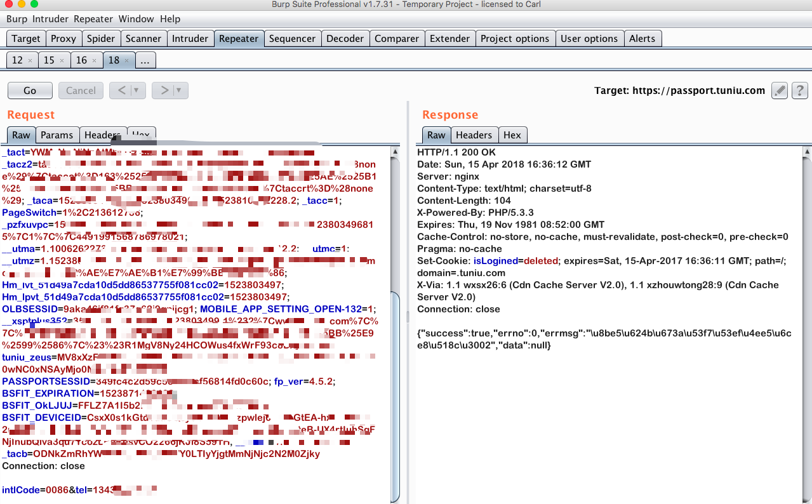This screenshot has height=504, width=812.
Task: Switch to the Target tool tab
Action: [26, 39]
